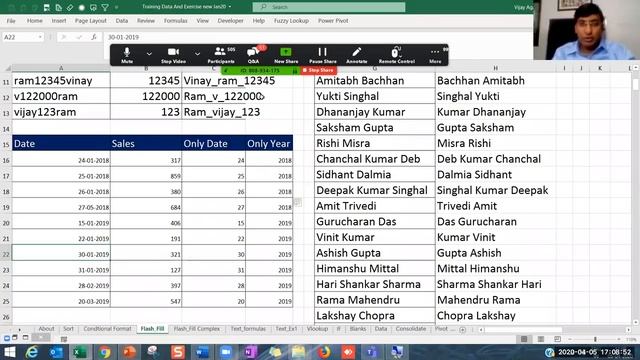This screenshot has width=640, height=360.
Task: Switch to the Sort sheet tab
Action: (69, 329)
